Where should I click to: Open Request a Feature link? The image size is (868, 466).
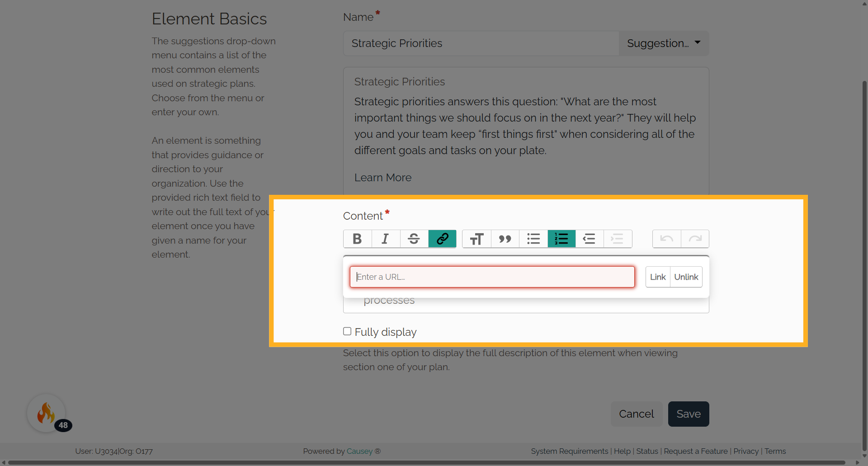(696, 451)
